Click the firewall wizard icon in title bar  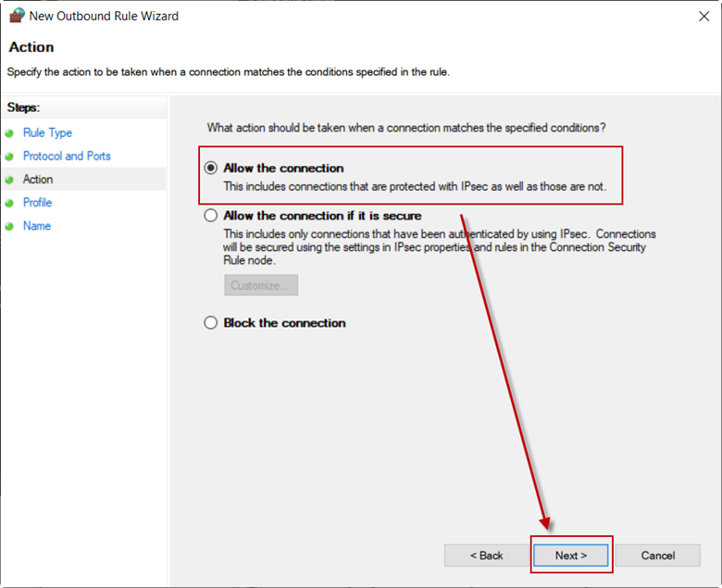pyautogui.click(x=17, y=16)
